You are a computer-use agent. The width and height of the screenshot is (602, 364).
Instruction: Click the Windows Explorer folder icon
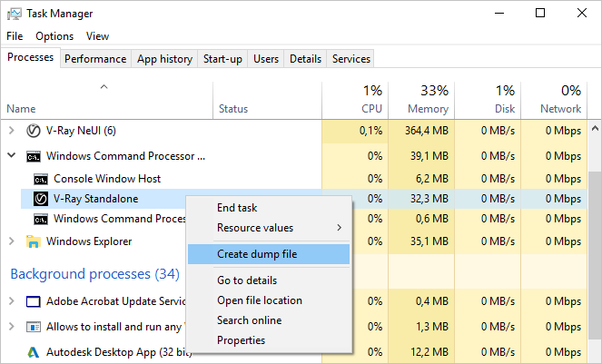pyautogui.click(x=34, y=241)
